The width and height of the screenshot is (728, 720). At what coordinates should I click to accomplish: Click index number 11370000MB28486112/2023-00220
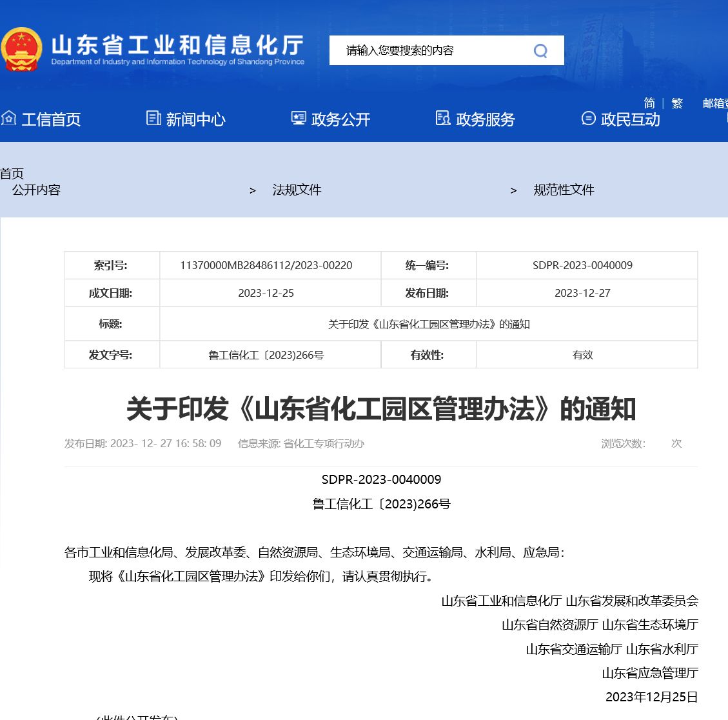click(266, 265)
